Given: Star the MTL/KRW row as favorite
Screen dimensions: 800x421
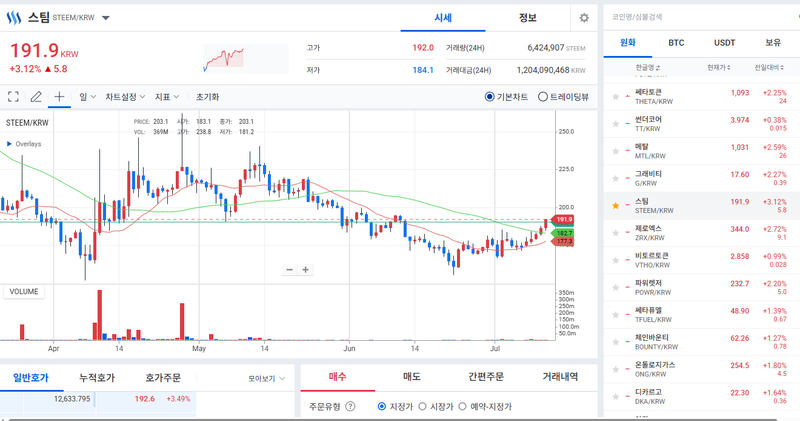Looking at the screenshot, I should tap(616, 151).
